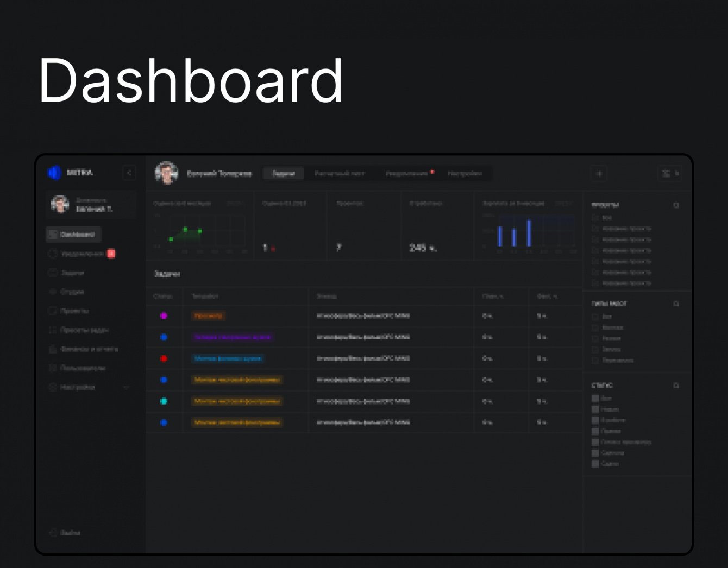Check the Сдано status checkbox

[595, 464]
